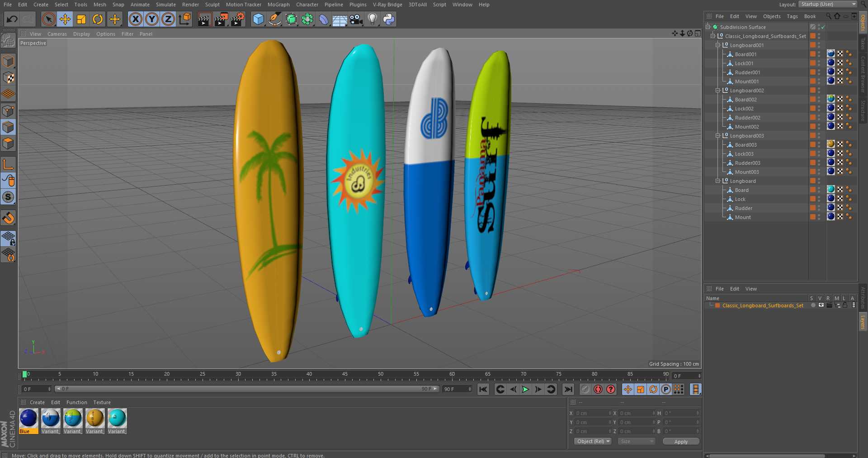Open the Object (Rel) dropdown
The width and height of the screenshot is (868, 458).
(x=593, y=441)
